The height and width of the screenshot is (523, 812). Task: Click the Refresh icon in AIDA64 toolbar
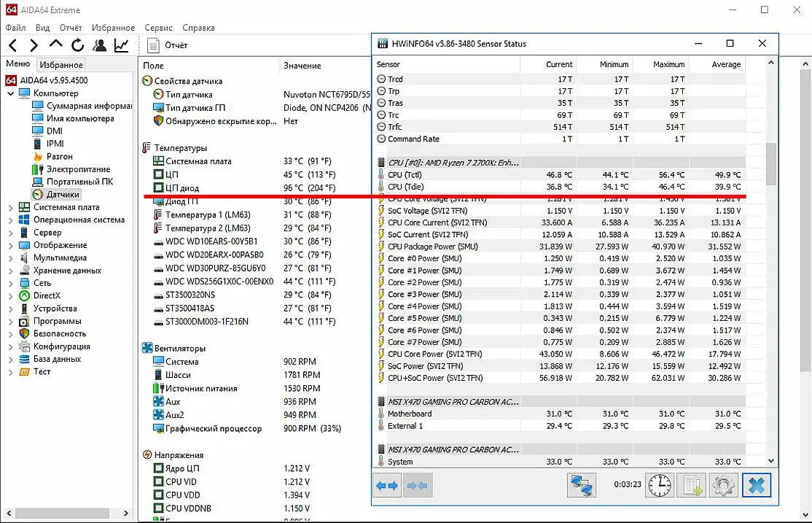point(78,46)
